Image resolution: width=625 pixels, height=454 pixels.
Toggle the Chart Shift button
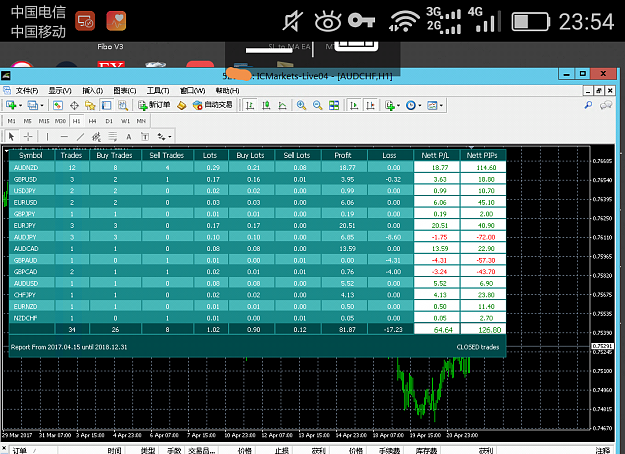370,105
